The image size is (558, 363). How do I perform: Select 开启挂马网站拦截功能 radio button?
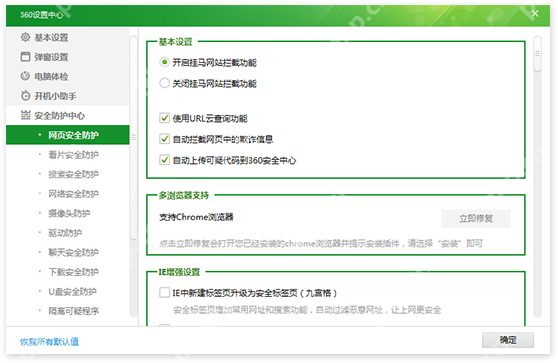164,62
